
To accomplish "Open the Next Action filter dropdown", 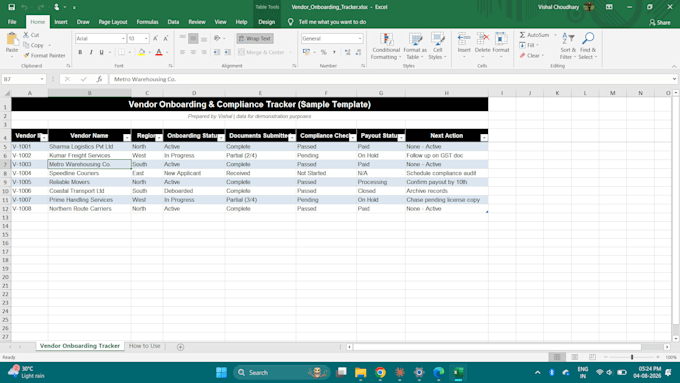I will click(484, 138).
